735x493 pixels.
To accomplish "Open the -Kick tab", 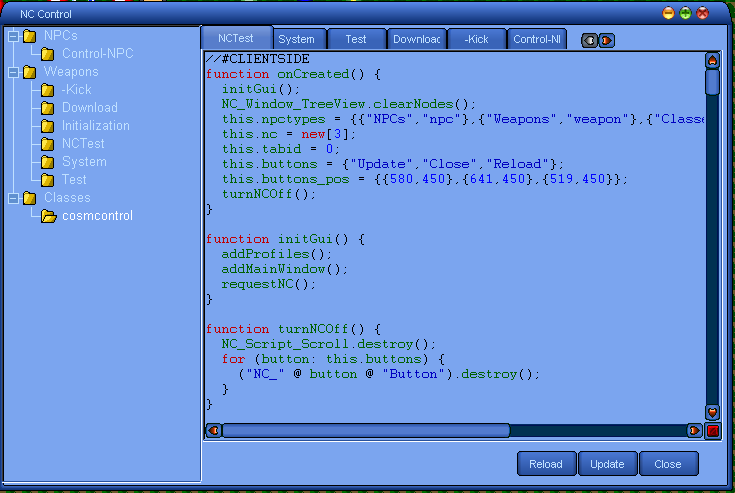I will pyautogui.click(x=476, y=39).
